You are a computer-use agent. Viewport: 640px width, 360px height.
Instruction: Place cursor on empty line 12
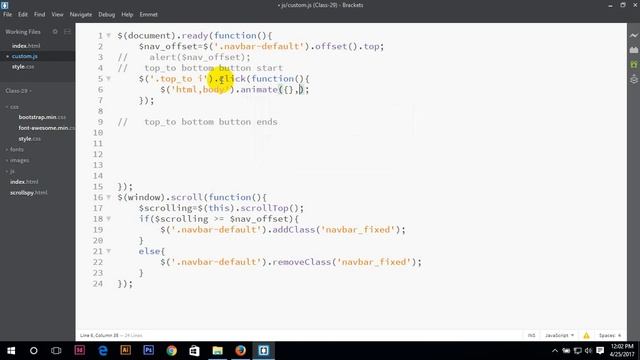351,154
